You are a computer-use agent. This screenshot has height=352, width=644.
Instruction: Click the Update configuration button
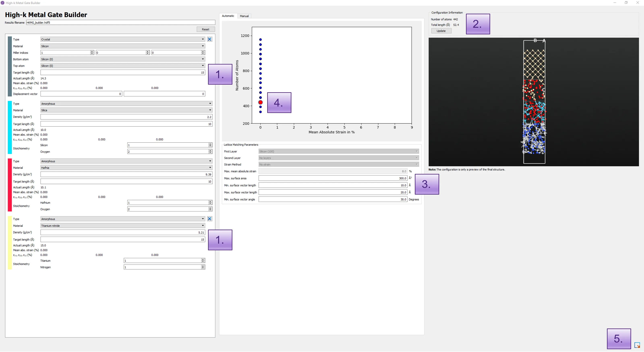441,31
